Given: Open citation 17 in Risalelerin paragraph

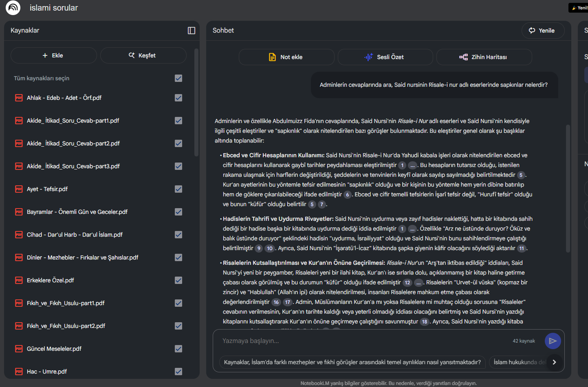Looking at the screenshot, I should tap(288, 302).
